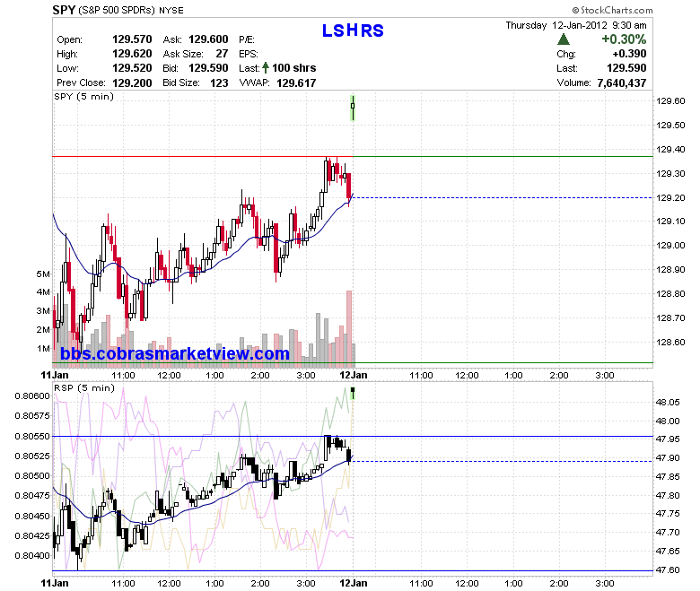Screen dimensions: 700x591
Task: Click the SPY (5 min) chart label
Action: 84,97
